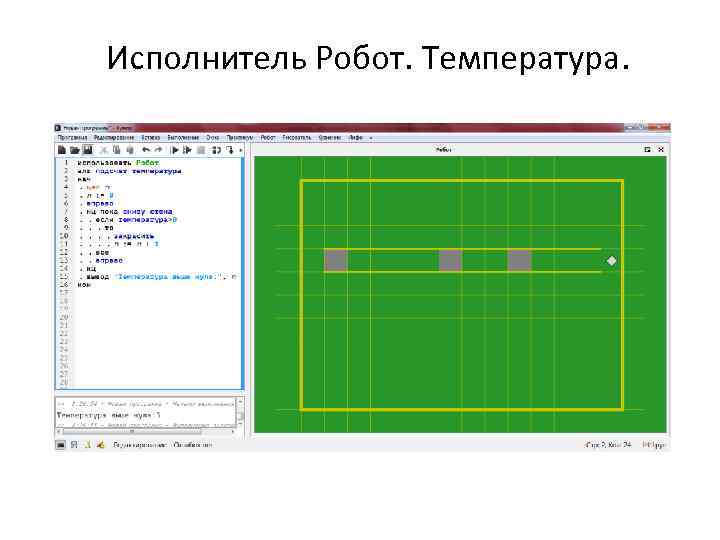This screenshot has width=720, height=540.
Task: Open the Рисователь menu
Action: 297,137
